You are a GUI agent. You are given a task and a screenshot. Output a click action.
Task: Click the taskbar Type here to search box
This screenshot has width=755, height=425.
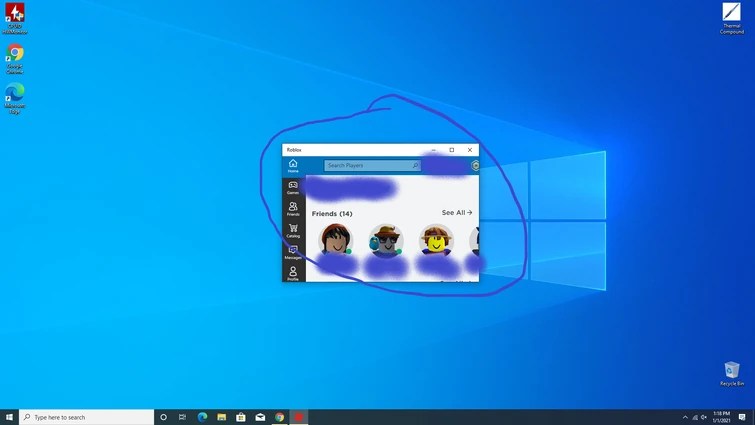[x=87, y=417]
